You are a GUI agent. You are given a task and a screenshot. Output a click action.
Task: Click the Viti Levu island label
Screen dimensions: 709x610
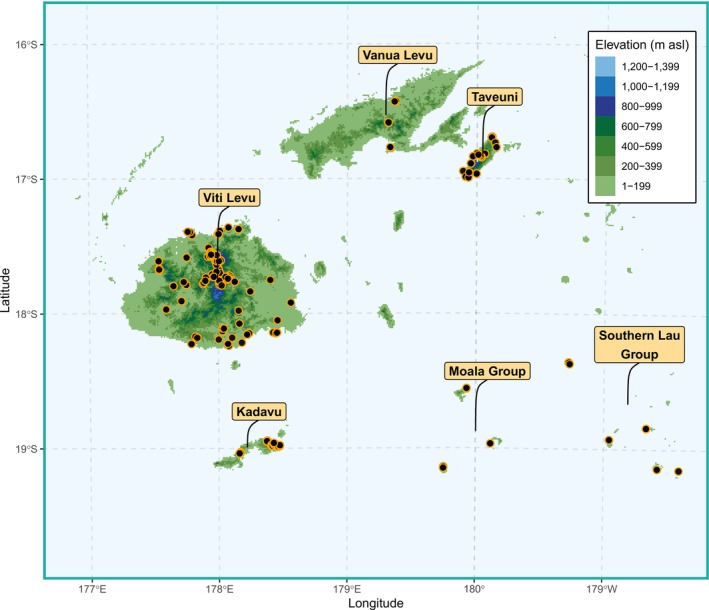tap(229, 198)
